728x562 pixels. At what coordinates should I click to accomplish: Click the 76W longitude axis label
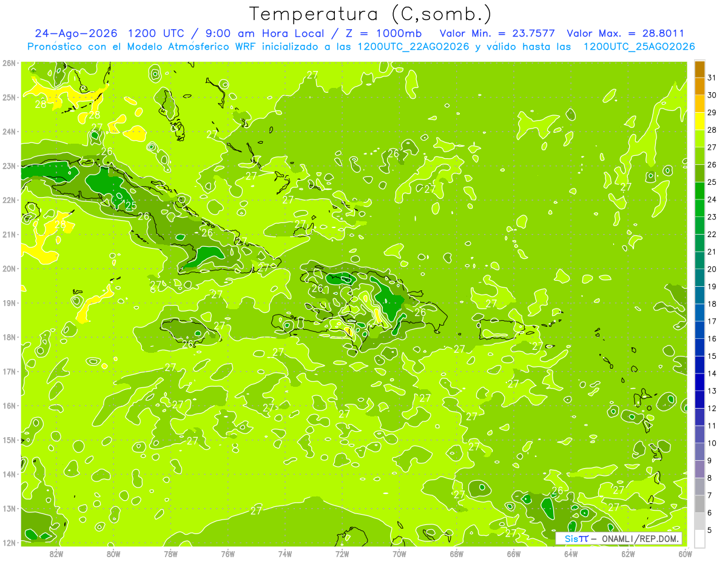click(227, 554)
